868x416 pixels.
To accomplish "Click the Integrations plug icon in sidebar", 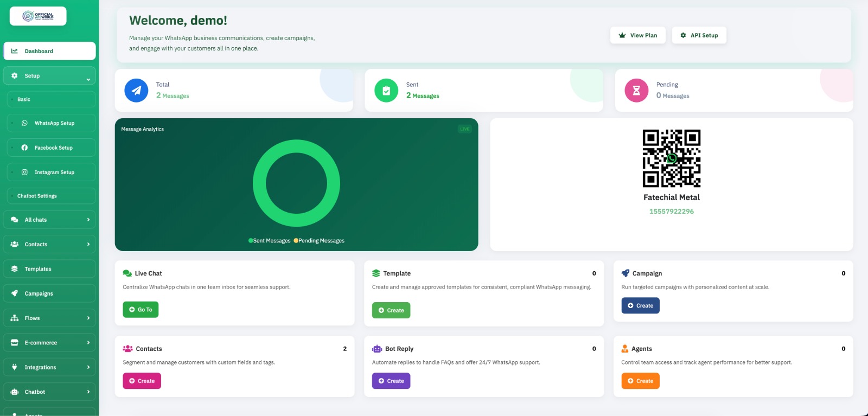I will pos(15,367).
